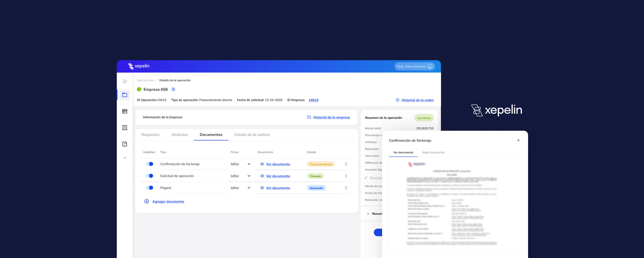Viewport: 644px width, 258px height.
Task: Open Ver documento for Solicitud de operación
Action: pyautogui.click(x=278, y=176)
